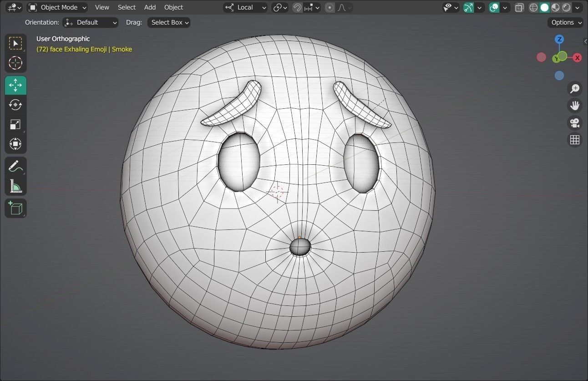Open the View menu
588x381 pixels.
coord(102,7)
